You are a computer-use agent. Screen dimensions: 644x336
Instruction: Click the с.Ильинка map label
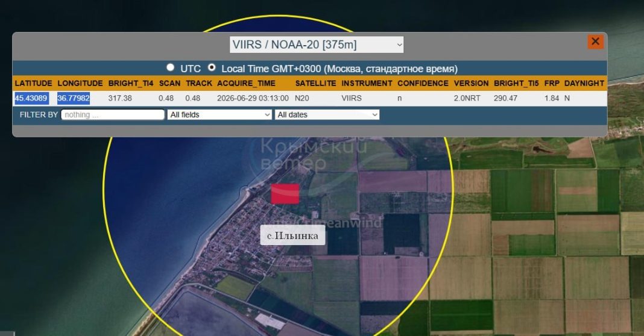tap(292, 235)
